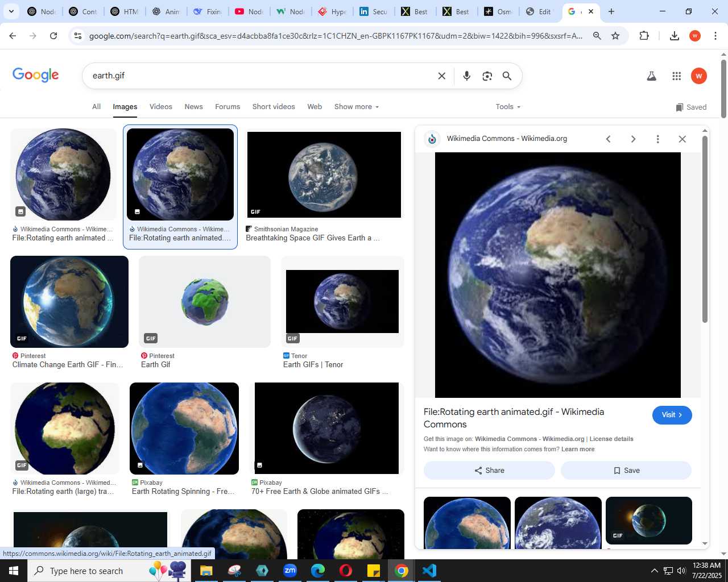Screen dimensions: 728x582
Task: Open Pixabay Earth Rotating Spinning thumbnail
Action: 184,429
